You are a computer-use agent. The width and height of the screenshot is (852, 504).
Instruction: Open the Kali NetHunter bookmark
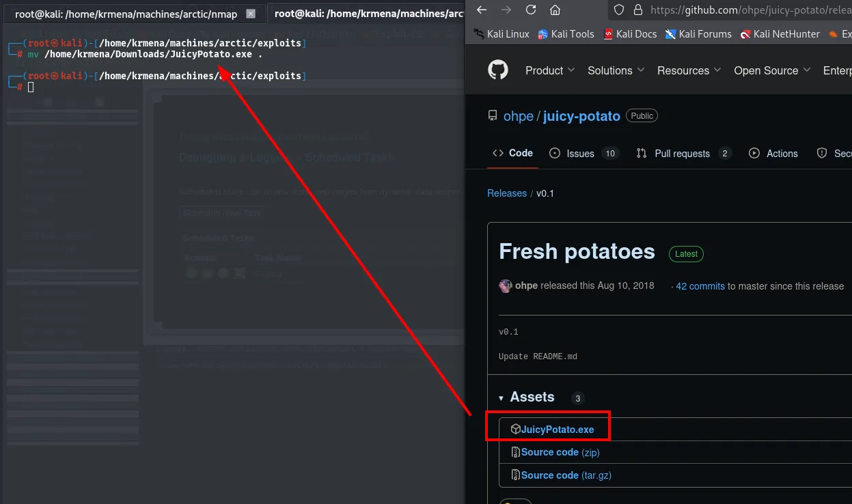[x=780, y=33]
